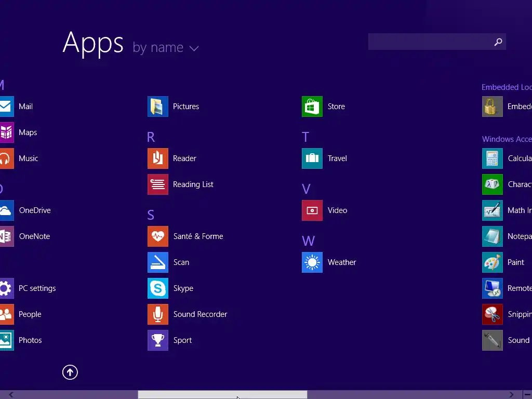The height and width of the screenshot is (399, 532).
Task: Open the Embedded Lockdown padlock icon
Action: tap(493, 106)
